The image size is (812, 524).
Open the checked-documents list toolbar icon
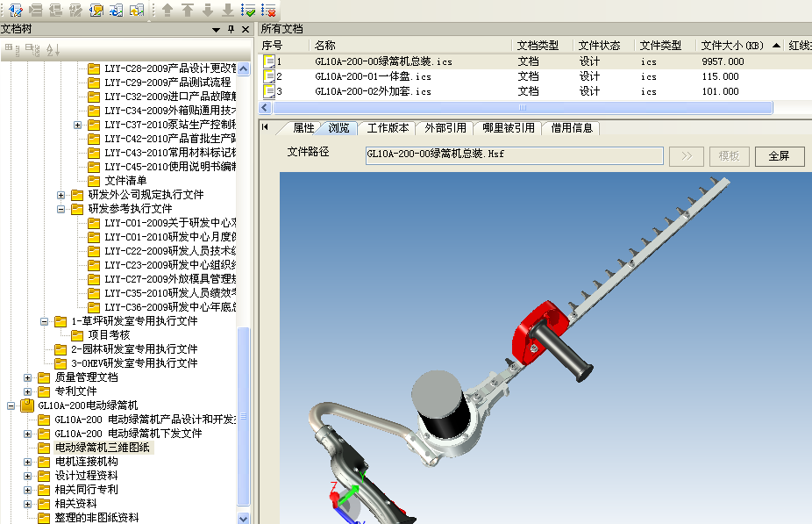[247, 11]
